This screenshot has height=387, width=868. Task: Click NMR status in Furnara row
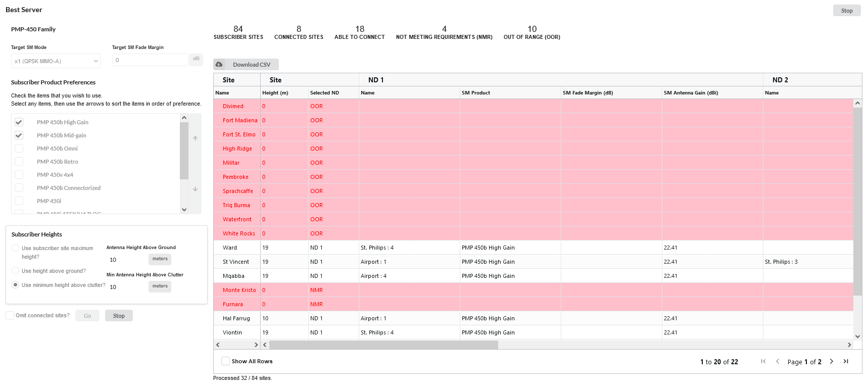(316, 304)
